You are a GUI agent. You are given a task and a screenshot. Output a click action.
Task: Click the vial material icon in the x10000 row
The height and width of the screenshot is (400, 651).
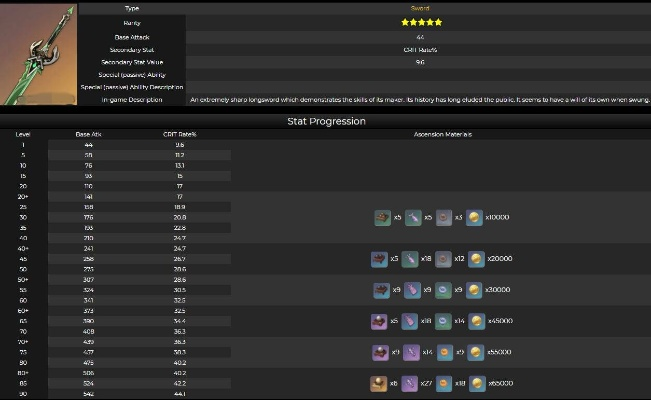tap(412, 217)
